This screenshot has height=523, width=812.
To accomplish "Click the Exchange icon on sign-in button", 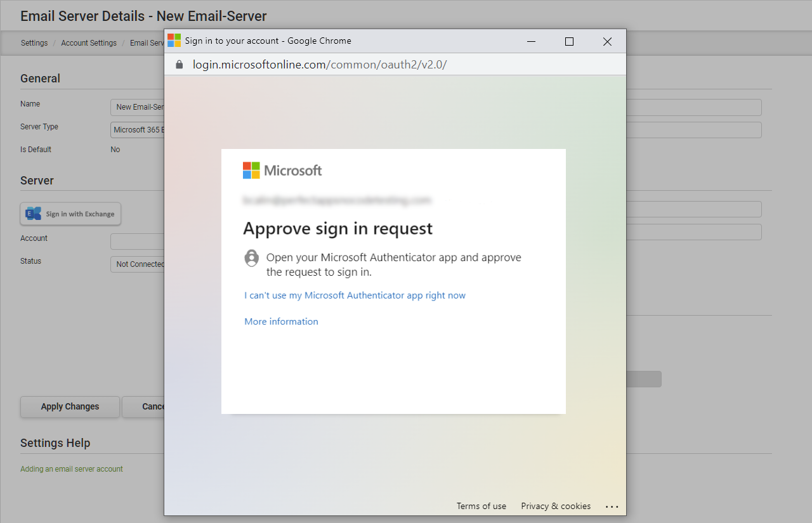I will tap(33, 214).
